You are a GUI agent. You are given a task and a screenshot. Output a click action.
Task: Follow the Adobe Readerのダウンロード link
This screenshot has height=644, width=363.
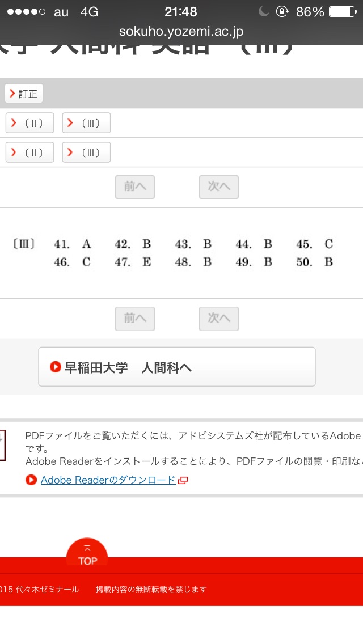coord(108,480)
